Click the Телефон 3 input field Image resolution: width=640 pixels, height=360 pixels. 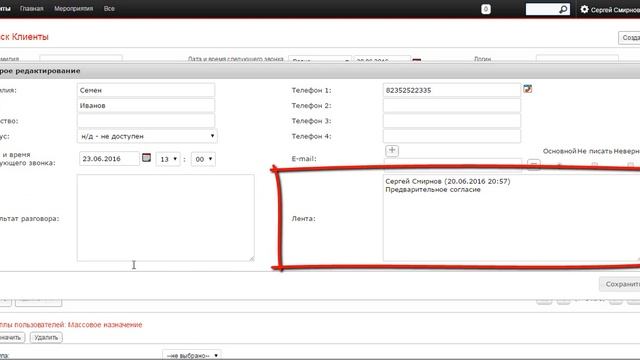point(452,121)
